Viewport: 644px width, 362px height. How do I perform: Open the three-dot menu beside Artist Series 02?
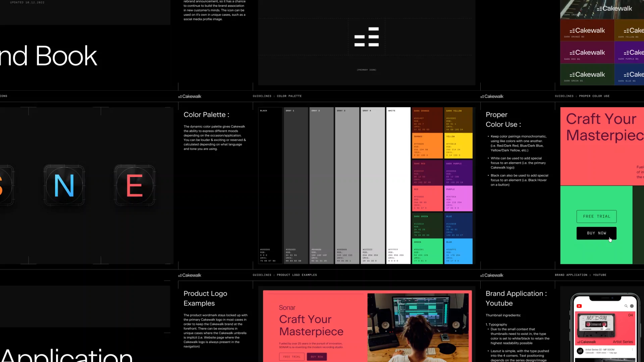click(632, 350)
